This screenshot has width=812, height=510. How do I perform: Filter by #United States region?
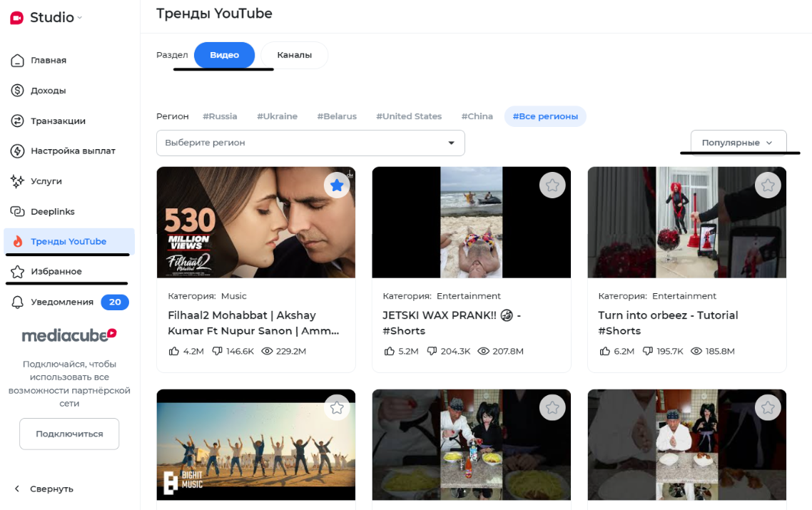(x=409, y=116)
